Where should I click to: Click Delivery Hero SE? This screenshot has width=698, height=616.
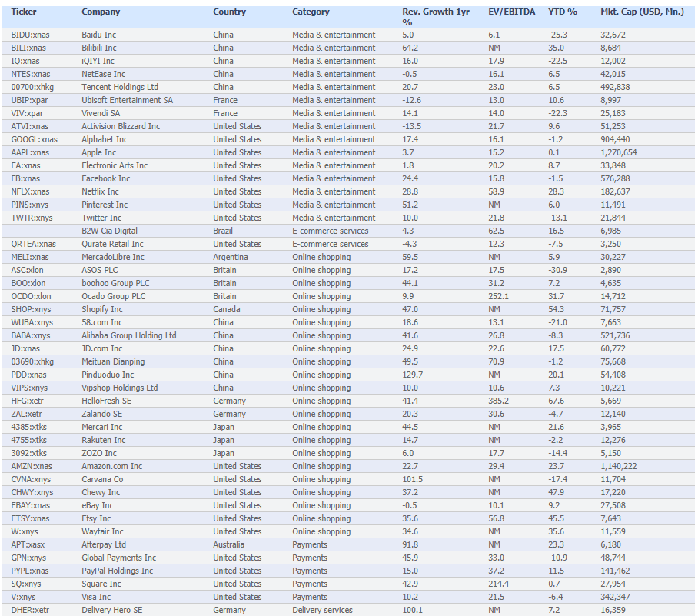111,610
